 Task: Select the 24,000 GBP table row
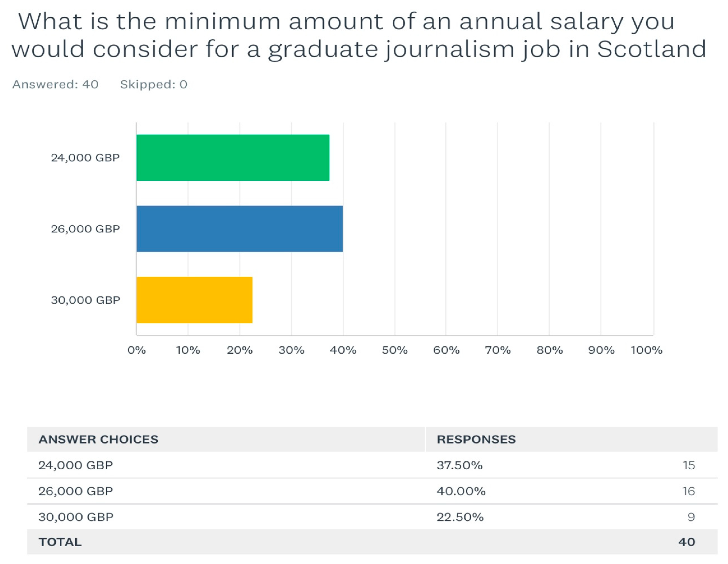(x=372, y=465)
